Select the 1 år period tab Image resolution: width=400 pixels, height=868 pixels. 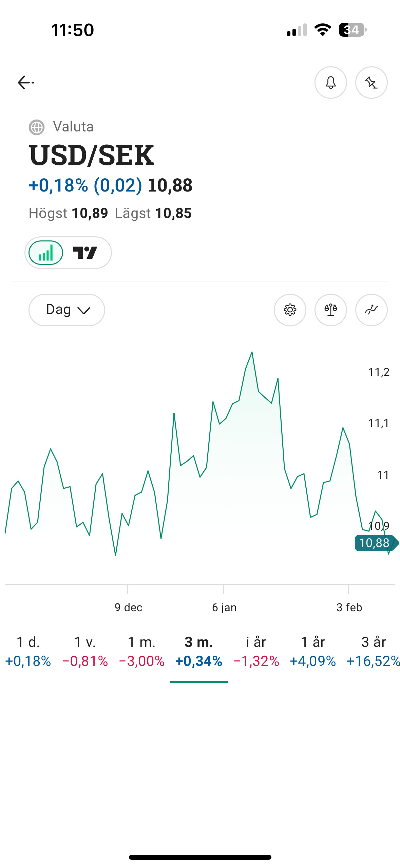[313, 651]
